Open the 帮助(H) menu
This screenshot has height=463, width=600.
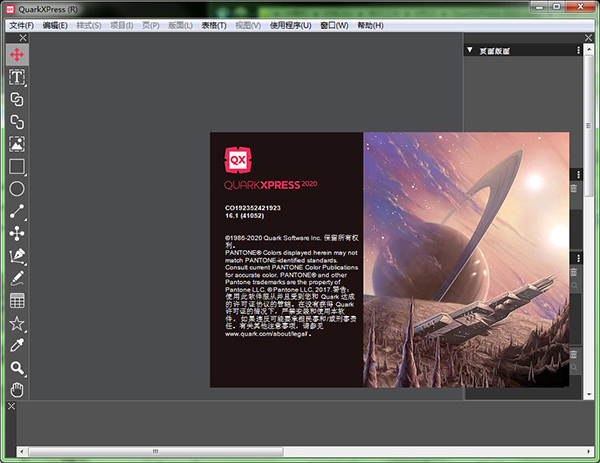[370, 26]
